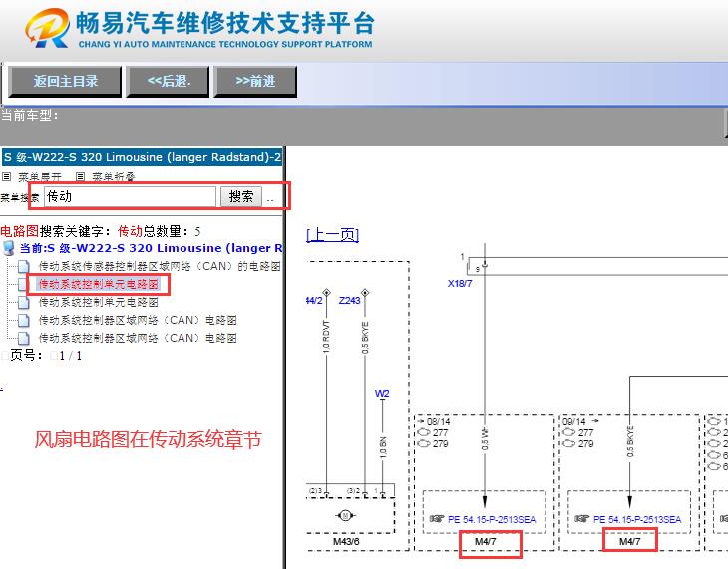Open the 上一页 previous page link
Viewport: 728px width, 569px height.
(x=332, y=234)
